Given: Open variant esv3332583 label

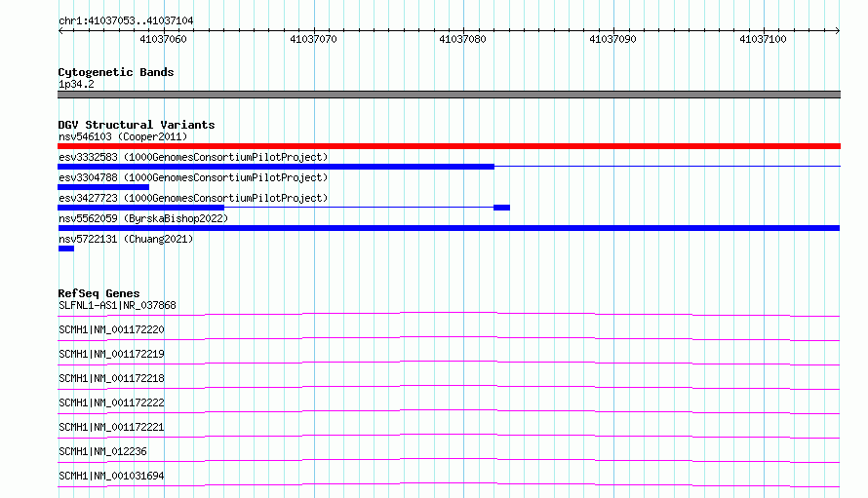Looking at the screenshot, I should click(x=193, y=157).
